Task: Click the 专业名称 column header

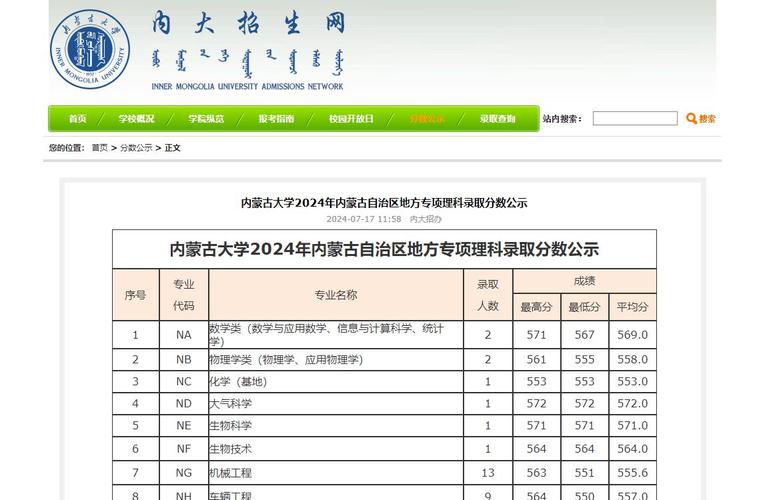Action: (x=336, y=295)
